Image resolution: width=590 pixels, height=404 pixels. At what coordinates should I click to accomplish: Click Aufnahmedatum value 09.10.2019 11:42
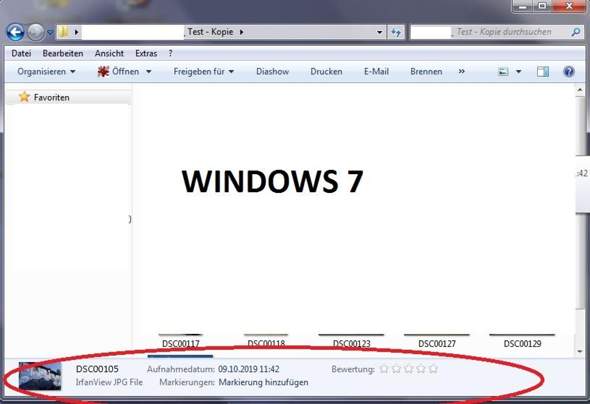(x=249, y=369)
